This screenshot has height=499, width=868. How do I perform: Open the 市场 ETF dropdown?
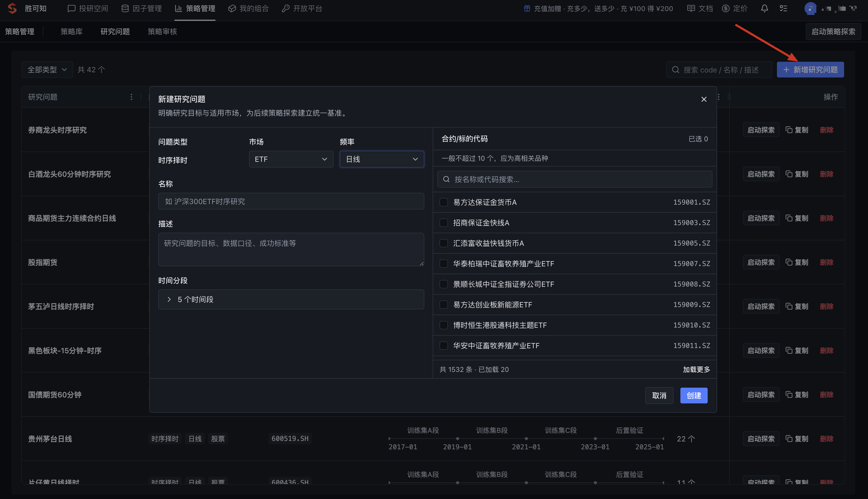[x=291, y=159]
